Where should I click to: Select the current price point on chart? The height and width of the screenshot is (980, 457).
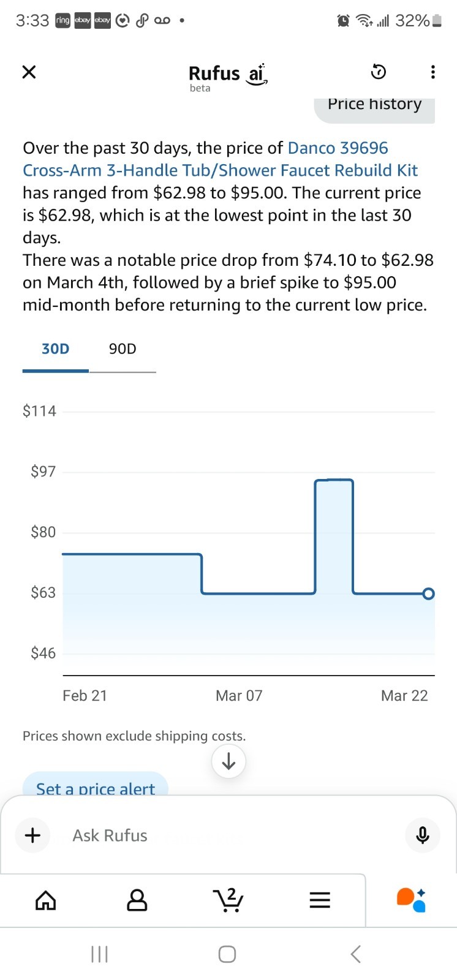click(429, 594)
